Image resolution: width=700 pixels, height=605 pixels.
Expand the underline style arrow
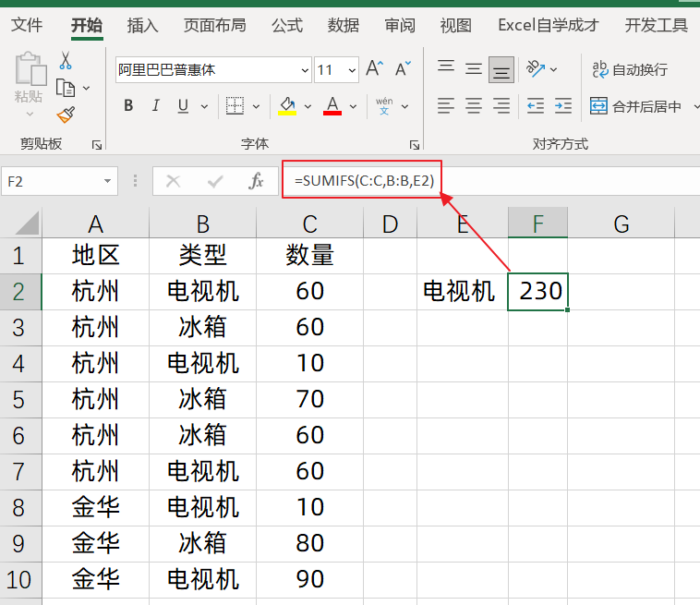pyautogui.click(x=204, y=106)
